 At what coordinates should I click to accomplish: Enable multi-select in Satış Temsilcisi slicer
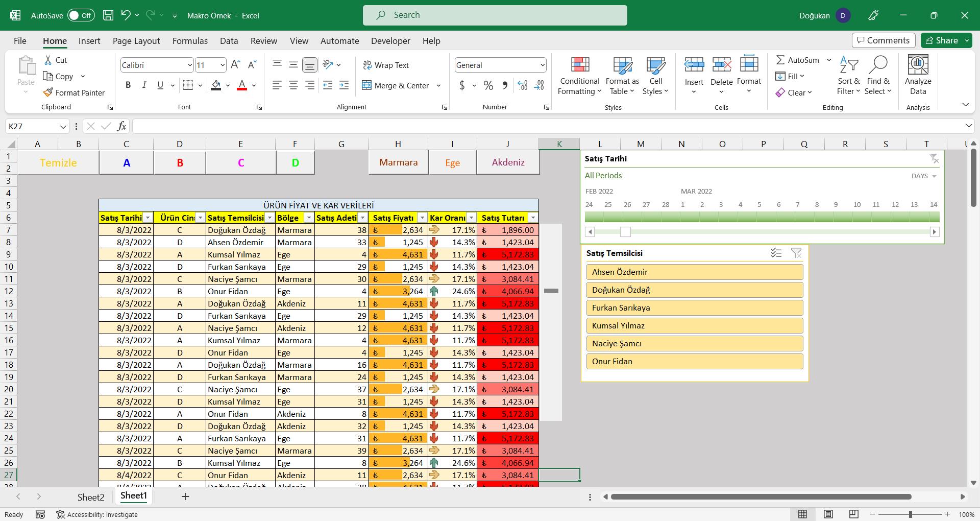[x=776, y=253]
